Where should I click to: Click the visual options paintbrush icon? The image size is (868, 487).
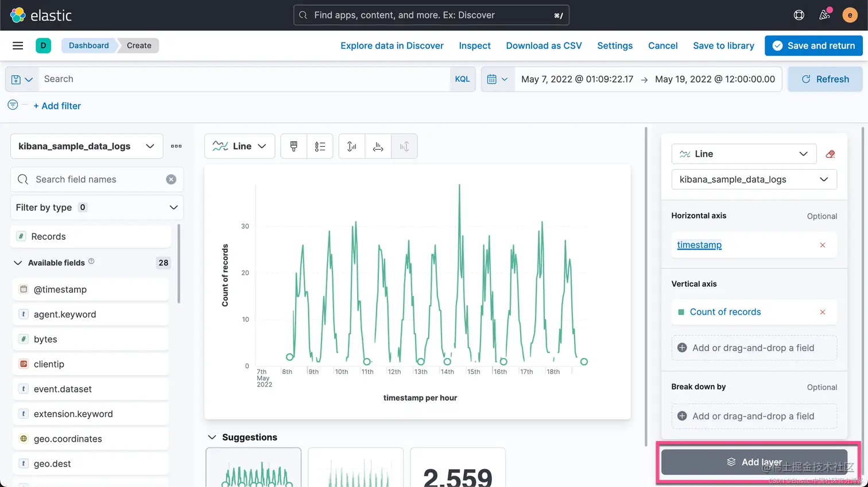click(x=294, y=146)
